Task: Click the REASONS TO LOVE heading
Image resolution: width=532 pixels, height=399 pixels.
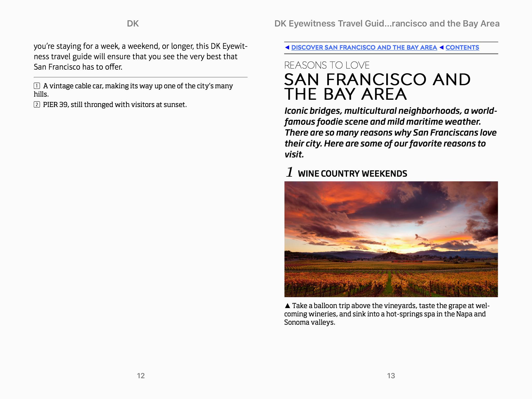Action: coord(327,65)
